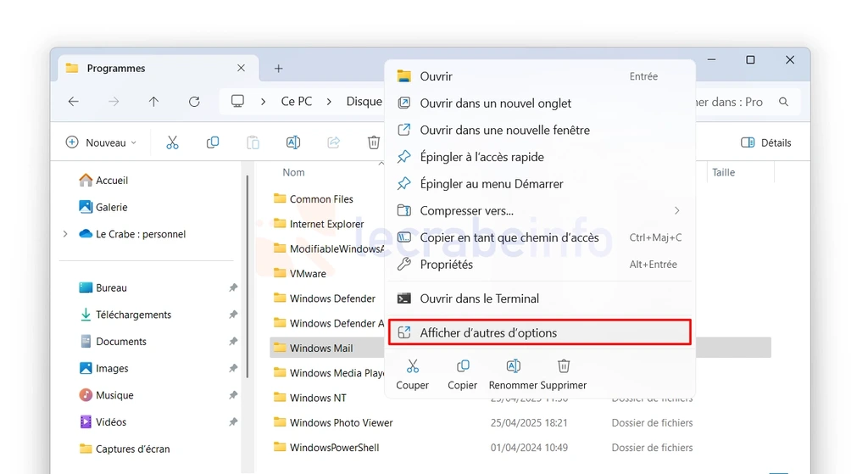Open Documents in the sidebar
Viewport: 868px width, 474px height.
pyautogui.click(x=113, y=341)
